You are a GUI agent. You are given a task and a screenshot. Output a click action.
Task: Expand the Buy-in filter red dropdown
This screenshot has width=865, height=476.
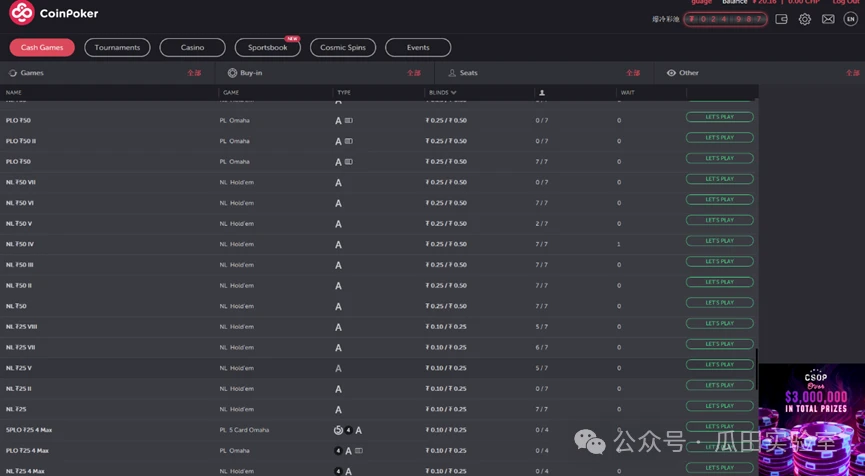pyautogui.click(x=414, y=73)
